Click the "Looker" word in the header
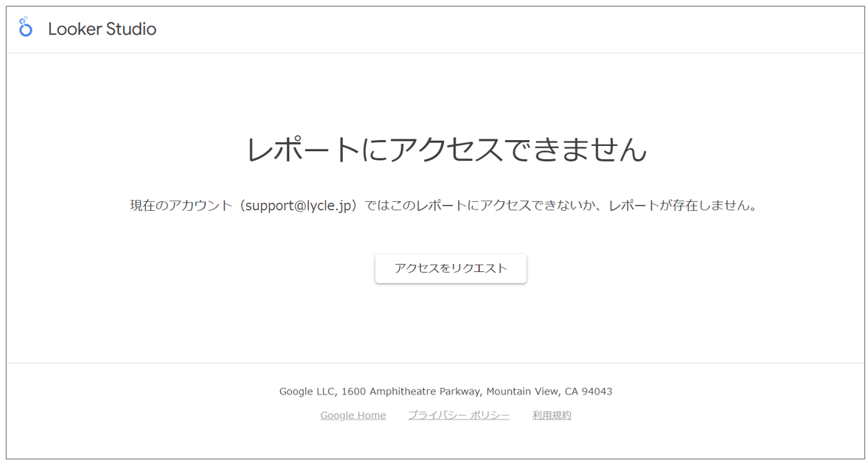Viewport: 868px width, 463px height. coord(72,29)
